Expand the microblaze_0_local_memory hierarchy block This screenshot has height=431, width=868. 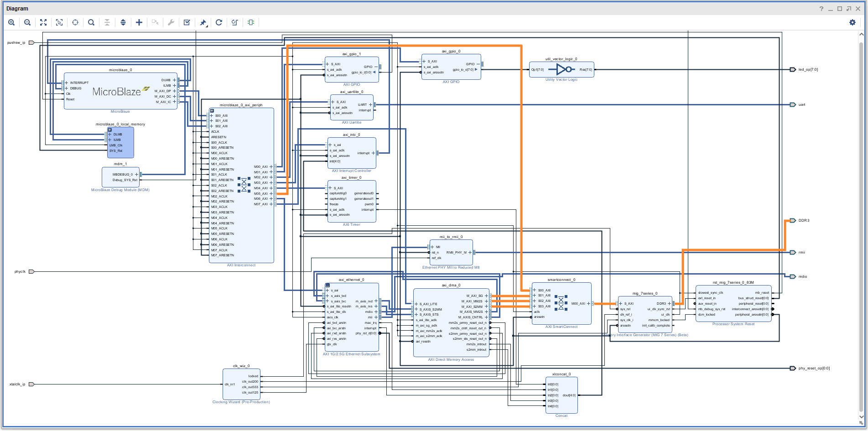coord(110,130)
